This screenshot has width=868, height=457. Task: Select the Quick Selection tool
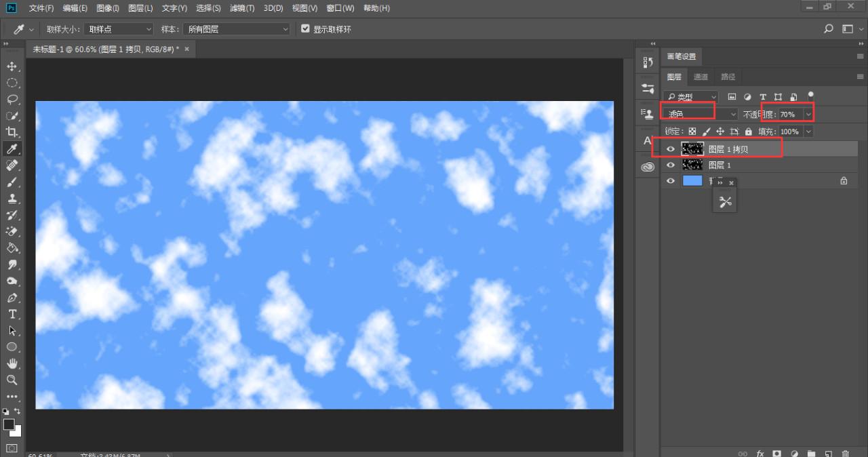[x=12, y=116]
